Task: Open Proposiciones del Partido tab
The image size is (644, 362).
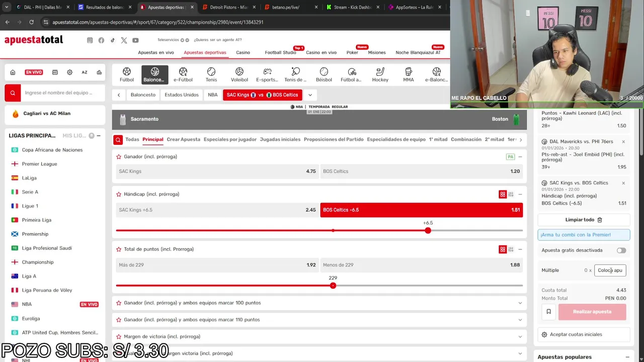Action: (x=334, y=139)
